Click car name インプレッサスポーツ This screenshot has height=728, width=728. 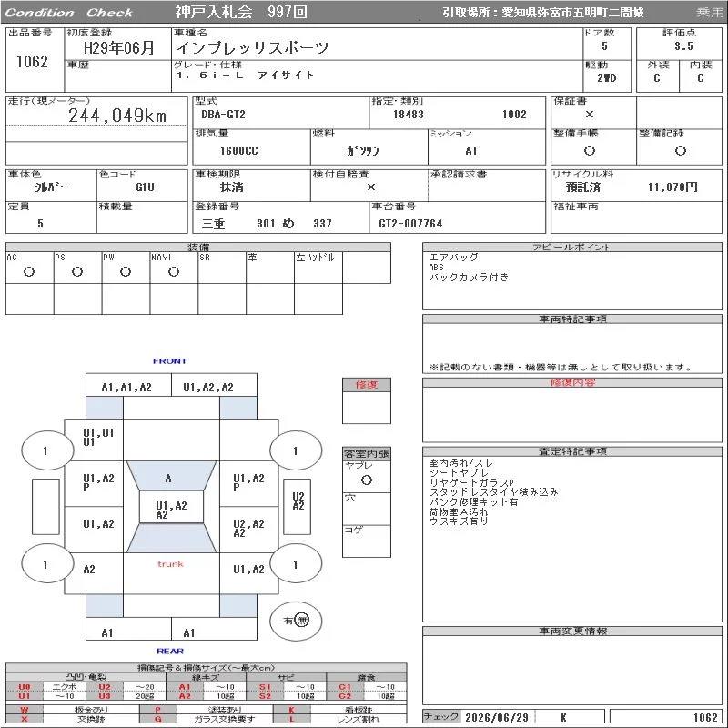tap(252, 47)
